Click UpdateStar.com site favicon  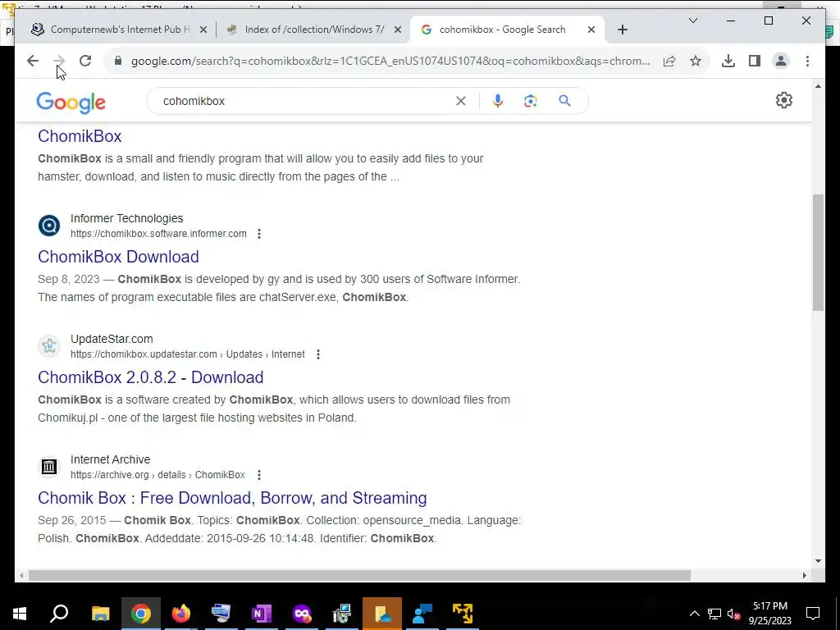pyautogui.click(x=49, y=346)
